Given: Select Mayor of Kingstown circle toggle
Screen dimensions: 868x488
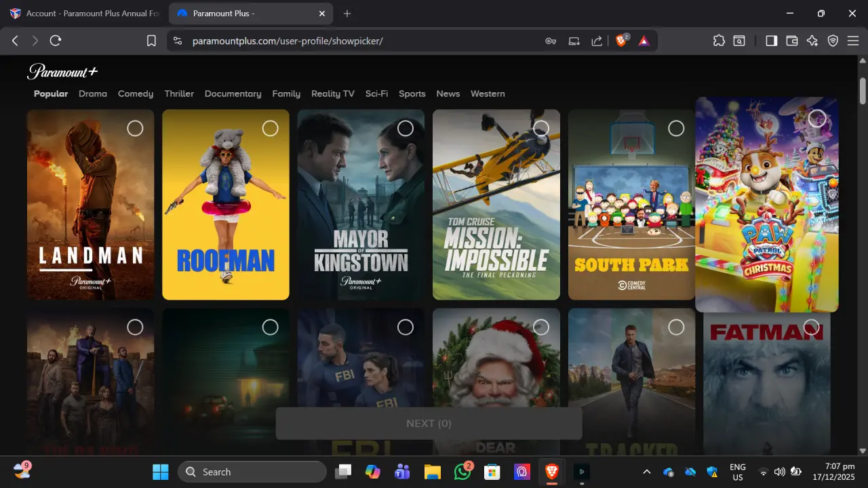Looking at the screenshot, I should pyautogui.click(x=406, y=128).
